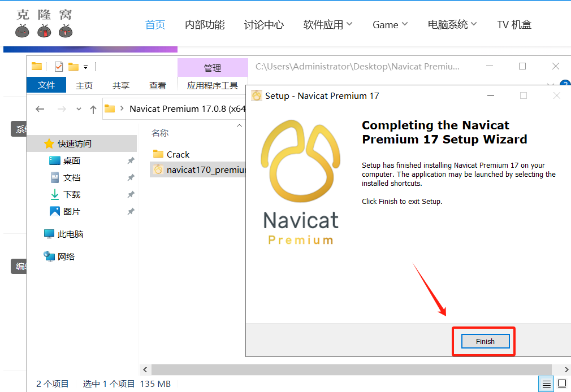Click quick access toolbar new folder icon
Screen dimensions: 571x392
click(73, 67)
